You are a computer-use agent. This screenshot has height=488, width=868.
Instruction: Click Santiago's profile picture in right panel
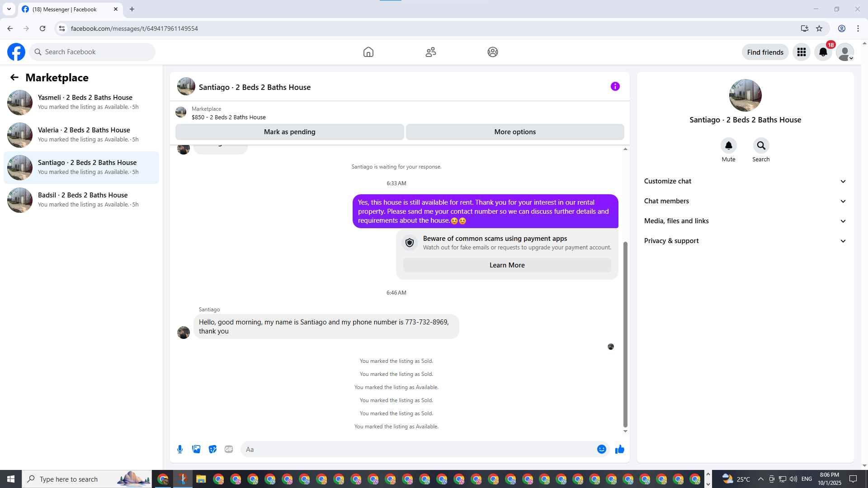[x=745, y=95]
